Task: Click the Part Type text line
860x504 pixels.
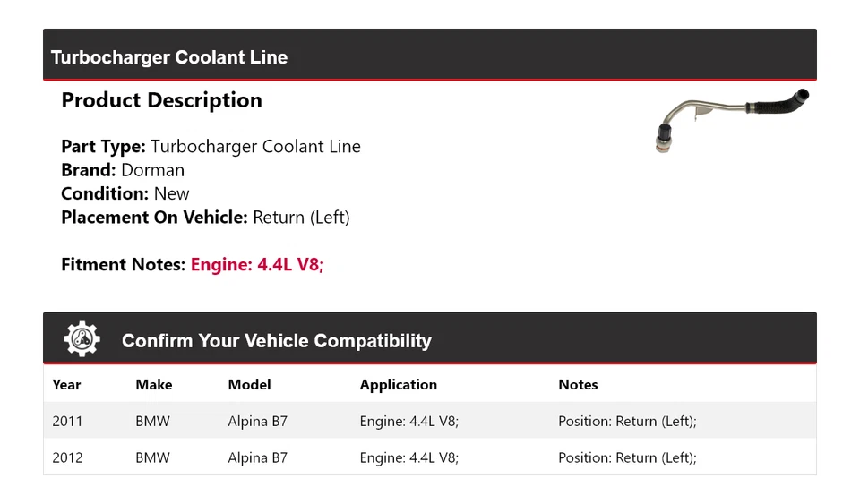Action: coord(211,147)
